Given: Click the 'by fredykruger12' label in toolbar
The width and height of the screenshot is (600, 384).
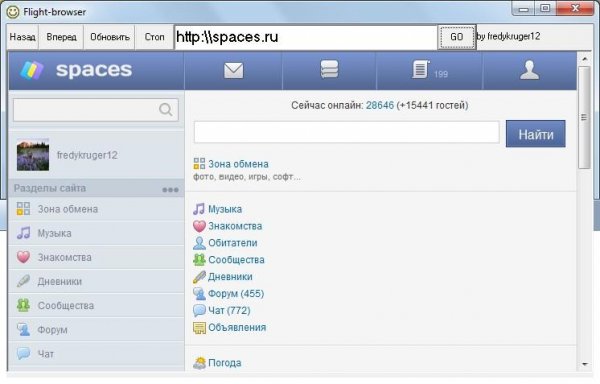Looking at the screenshot, I should pos(508,36).
